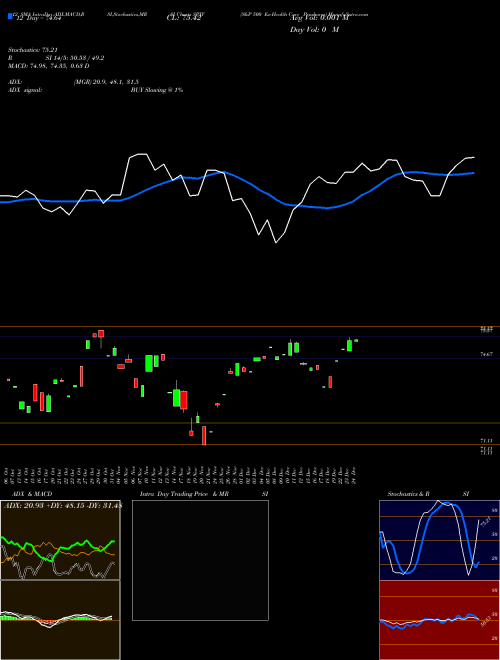The height and width of the screenshot is (660, 500).
Task: Click the ADX (MGR) 20.9, 48.1, 31.5 values
Action: pyautogui.click(x=106, y=82)
